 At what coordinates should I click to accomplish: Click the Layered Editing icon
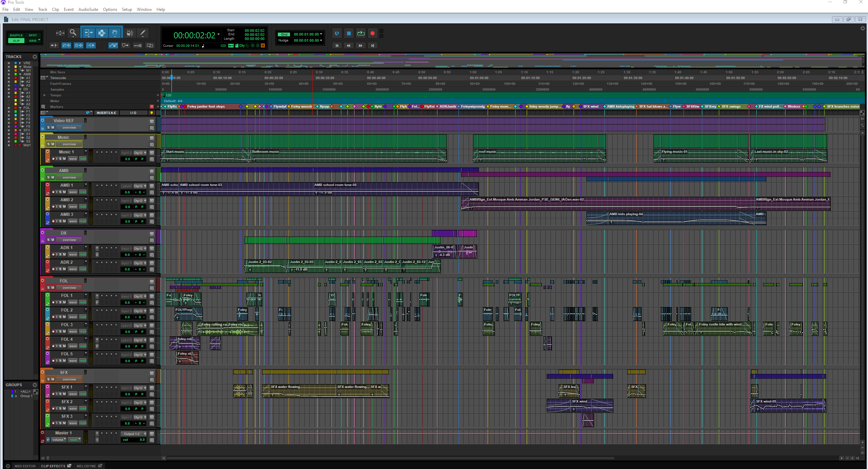point(150,45)
